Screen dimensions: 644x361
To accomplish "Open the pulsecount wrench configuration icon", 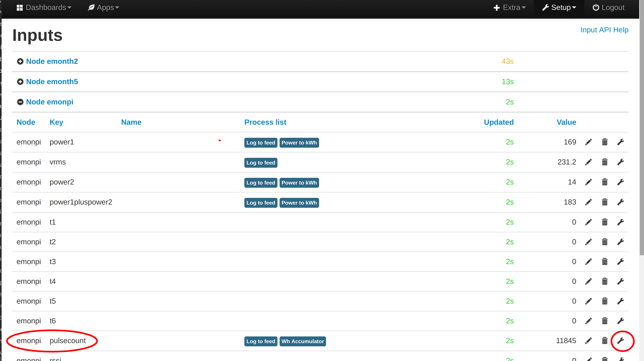I will coord(621,341).
